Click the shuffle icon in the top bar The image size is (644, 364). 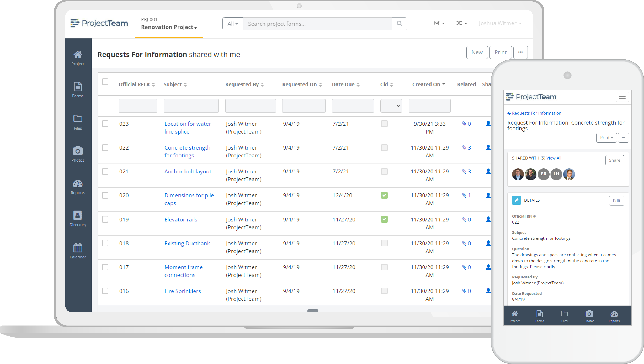pyautogui.click(x=460, y=23)
